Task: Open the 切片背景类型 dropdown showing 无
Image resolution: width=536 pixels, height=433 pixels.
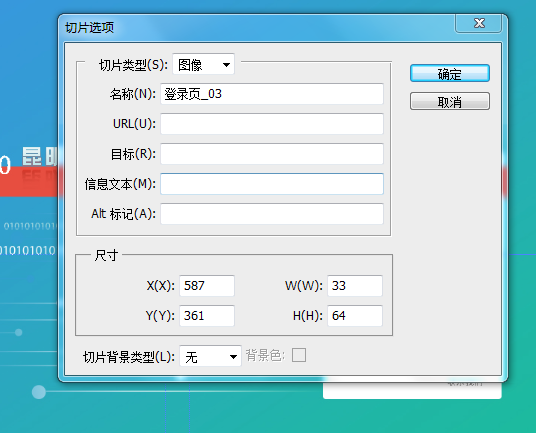Action: (210, 356)
